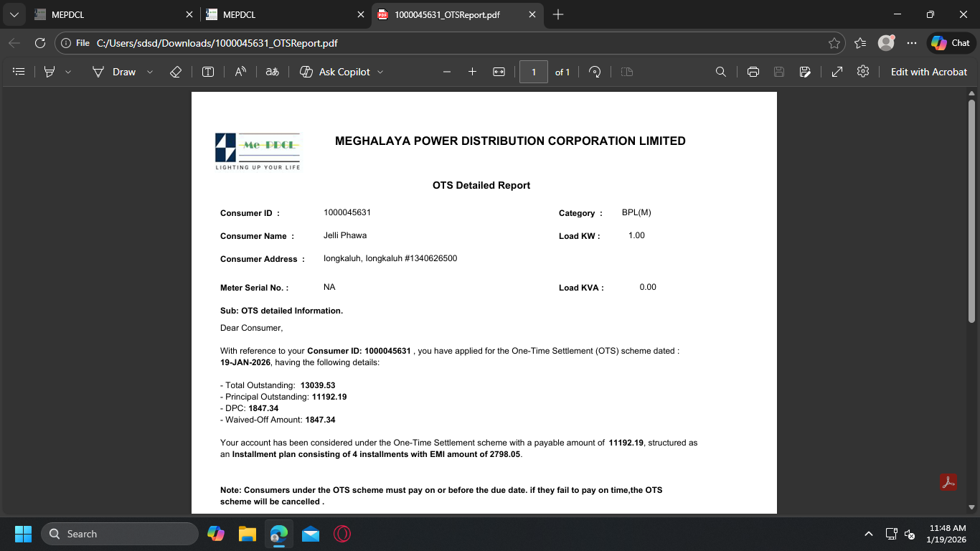The width and height of the screenshot is (980, 551).
Task: Open PDF viewer settings gear
Action: pyautogui.click(x=863, y=72)
